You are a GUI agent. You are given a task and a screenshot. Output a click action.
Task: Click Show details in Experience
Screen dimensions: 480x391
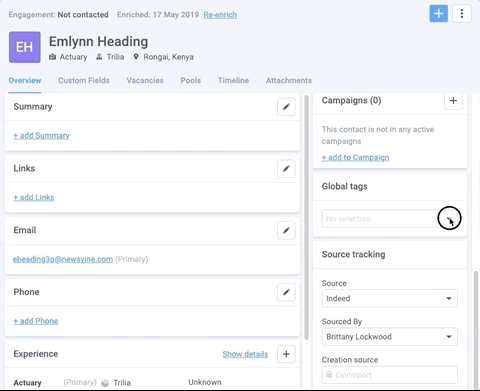click(x=245, y=354)
